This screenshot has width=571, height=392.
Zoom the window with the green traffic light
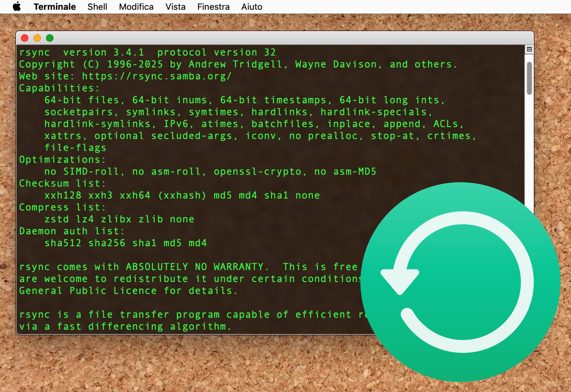pos(50,38)
